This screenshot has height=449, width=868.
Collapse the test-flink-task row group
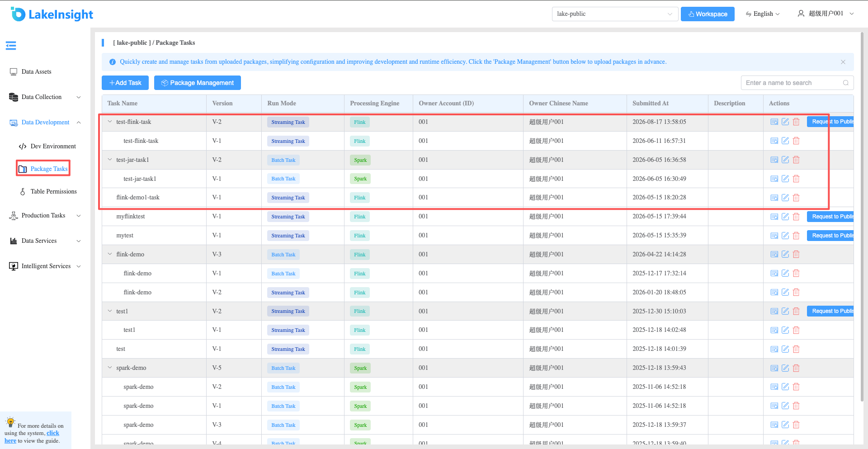point(110,122)
